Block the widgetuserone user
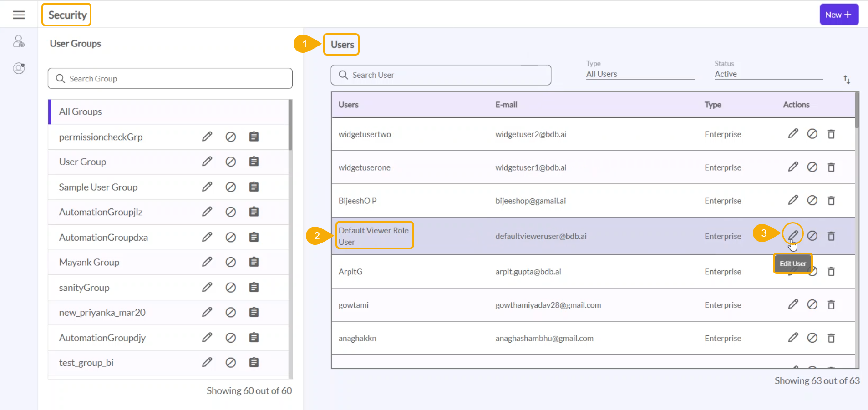This screenshot has height=410, width=868. [812, 167]
